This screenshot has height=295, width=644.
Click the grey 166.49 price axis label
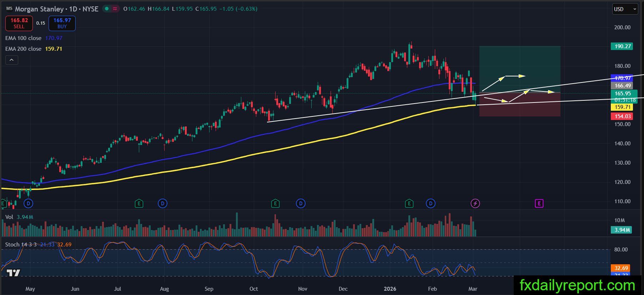[x=622, y=85]
